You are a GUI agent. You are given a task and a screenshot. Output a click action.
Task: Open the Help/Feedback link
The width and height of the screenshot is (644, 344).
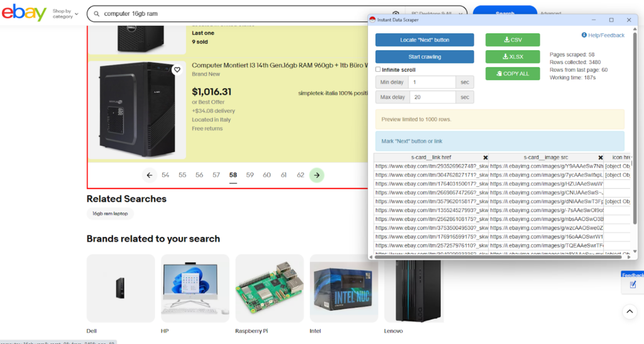click(x=603, y=35)
